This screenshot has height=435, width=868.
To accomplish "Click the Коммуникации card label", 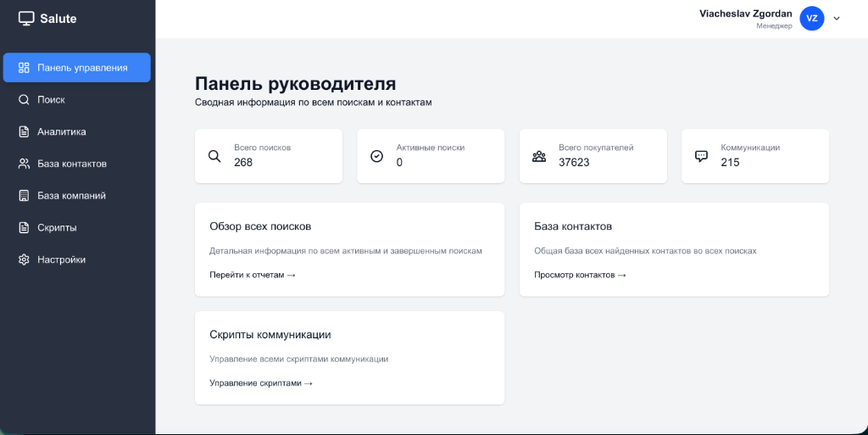I will click(x=750, y=148).
